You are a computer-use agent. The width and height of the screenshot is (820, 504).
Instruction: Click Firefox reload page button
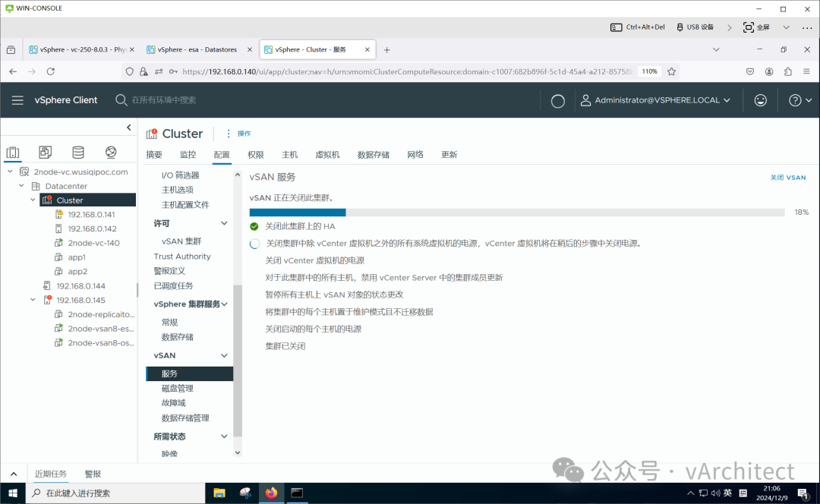tap(51, 71)
